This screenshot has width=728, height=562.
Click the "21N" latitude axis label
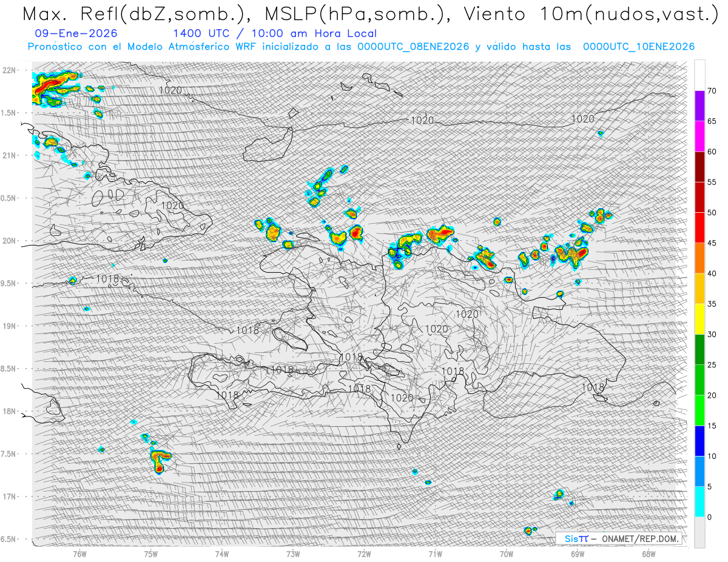coord(10,155)
